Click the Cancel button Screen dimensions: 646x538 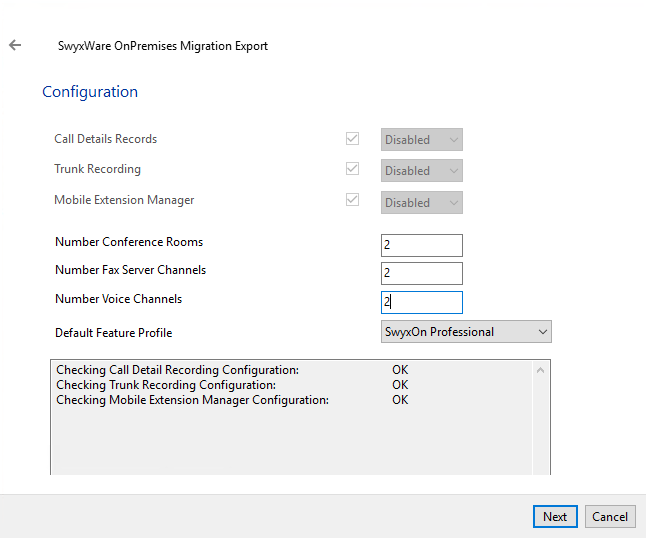(609, 516)
